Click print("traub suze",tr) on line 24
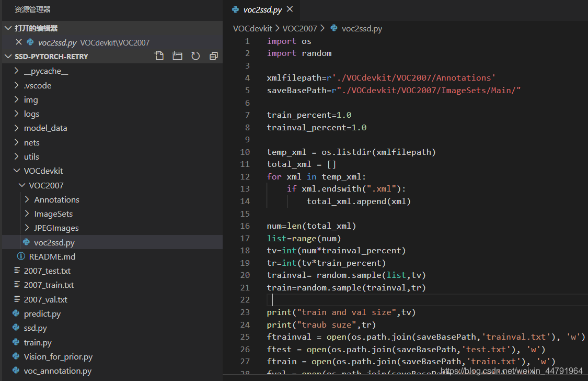This screenshot has height=381, width=588. tap(321, 324)
